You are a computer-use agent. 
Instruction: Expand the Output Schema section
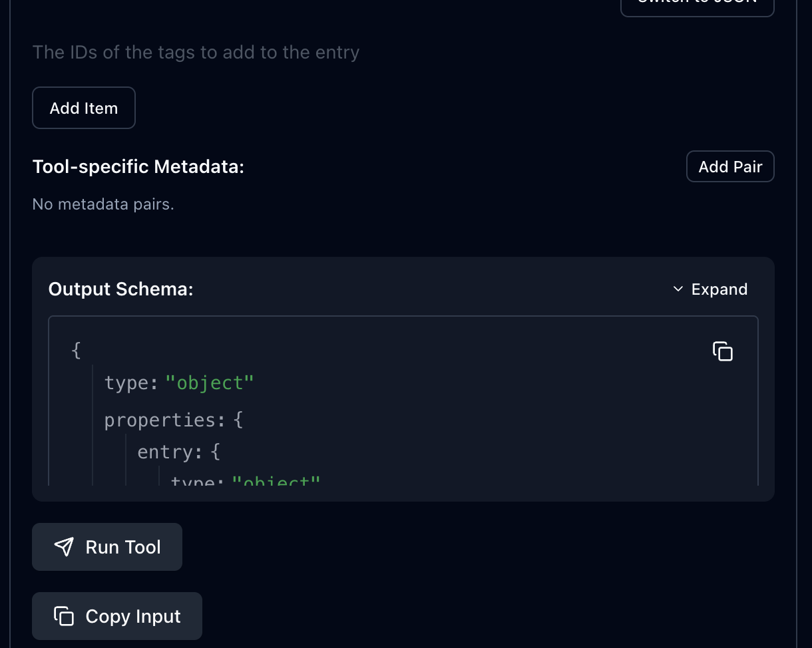[710, 289]
